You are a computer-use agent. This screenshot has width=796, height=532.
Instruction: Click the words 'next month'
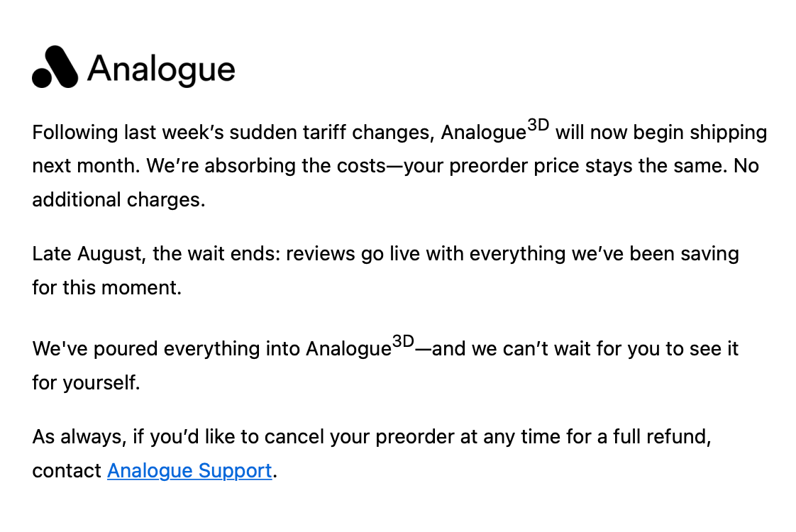pos(84,166)
